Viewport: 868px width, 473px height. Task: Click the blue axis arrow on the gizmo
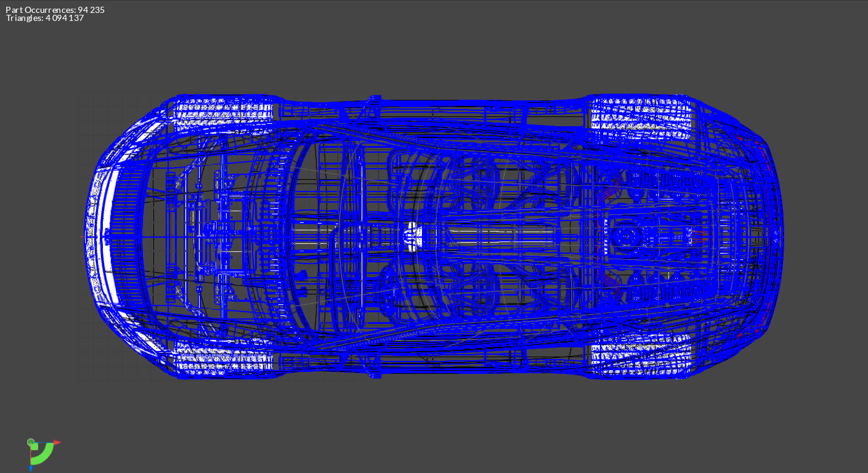tap(30, 469)
